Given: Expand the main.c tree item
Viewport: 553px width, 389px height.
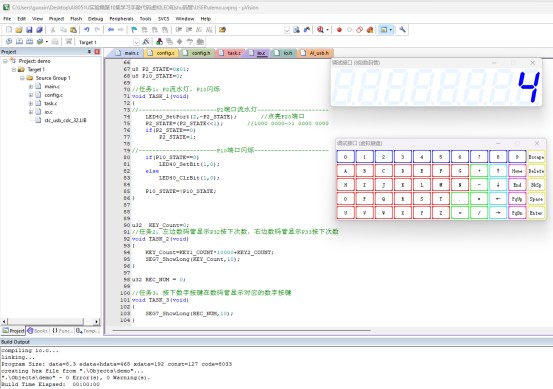Looking at the screenshot, I should tap(31, 86).
